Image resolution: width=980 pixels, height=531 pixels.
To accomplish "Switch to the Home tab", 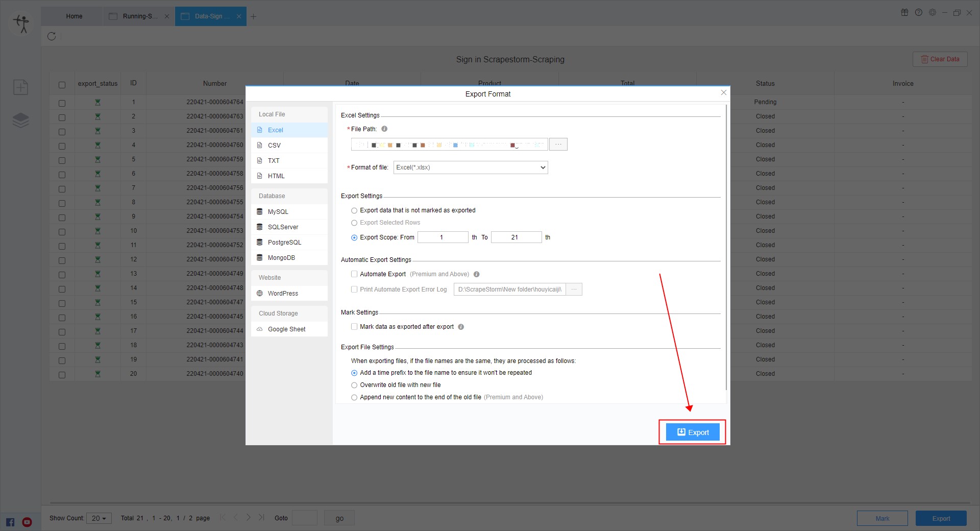I will click(74, 16).
